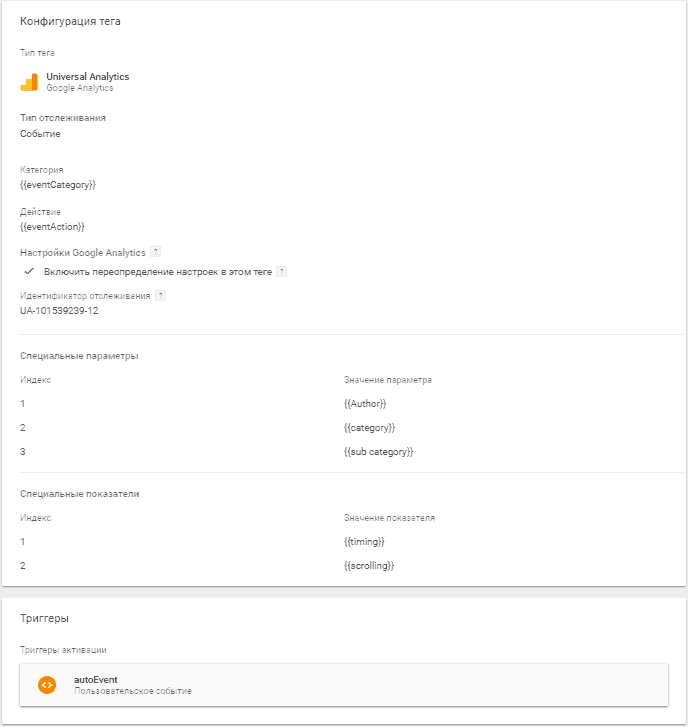Click the {{eventAction}} action value
This screenshot has height=727, width=688.
[x=52, y=227]
